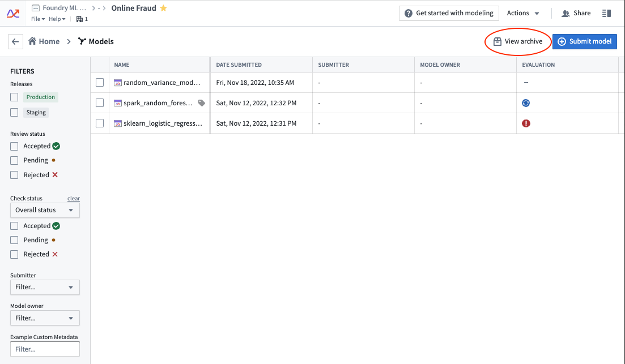
Task: Click Submit model button
Action: (585, 41)
